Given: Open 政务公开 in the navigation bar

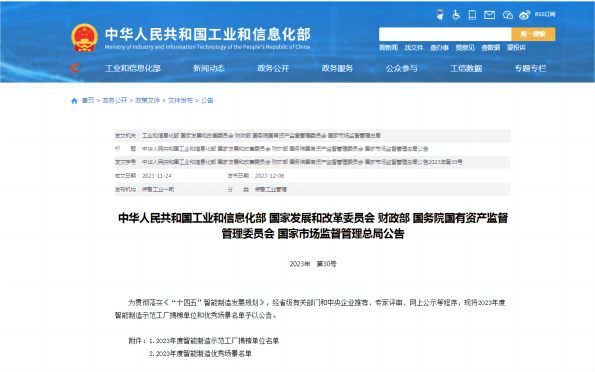Looking at the screenshot, I should pos(273,68).
